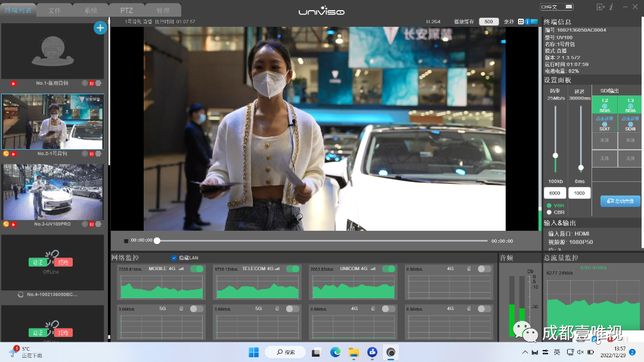This screenshot has height=362, width=644.
Task: Toggle the top-right 4G network switch off state
Action: [x=484, y=269]
